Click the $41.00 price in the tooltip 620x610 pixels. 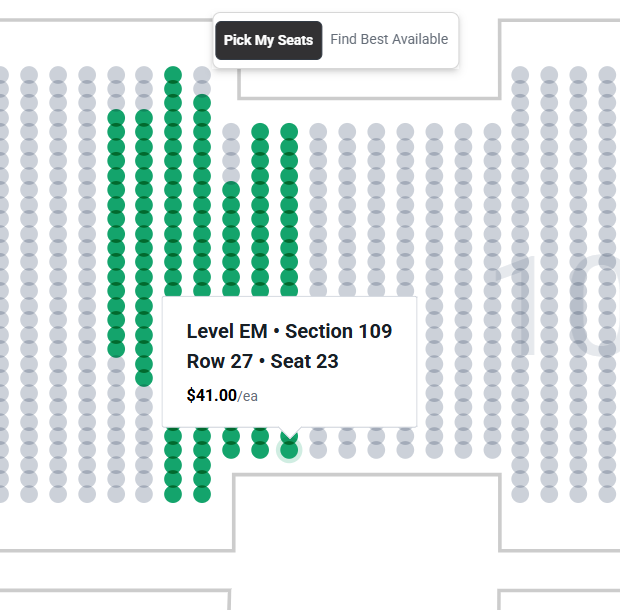212,395
